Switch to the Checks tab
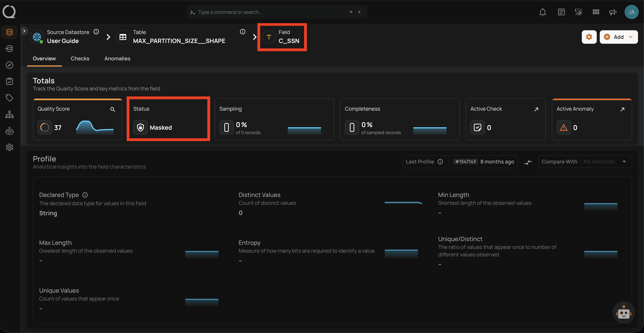This screenshot has height=333, width=644. coord(80,58)
